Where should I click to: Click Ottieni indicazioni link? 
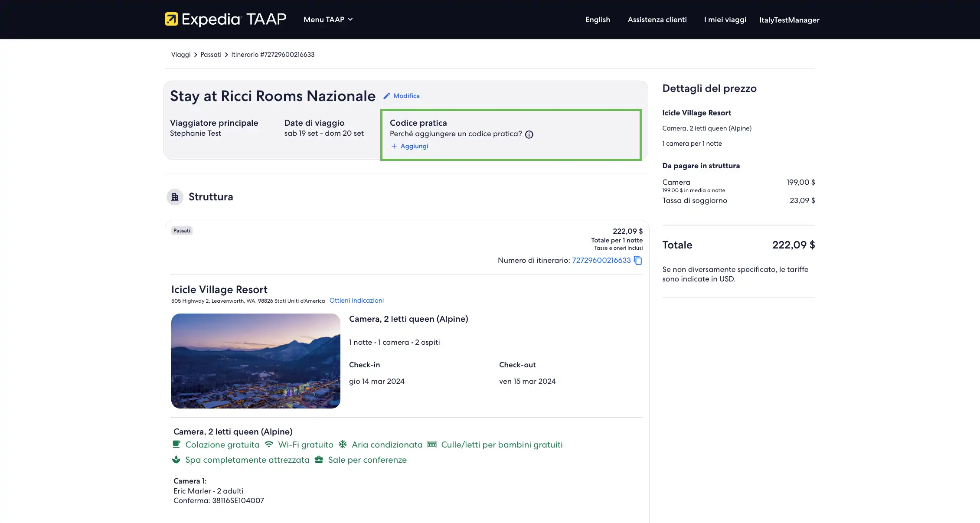click(356, 301)
